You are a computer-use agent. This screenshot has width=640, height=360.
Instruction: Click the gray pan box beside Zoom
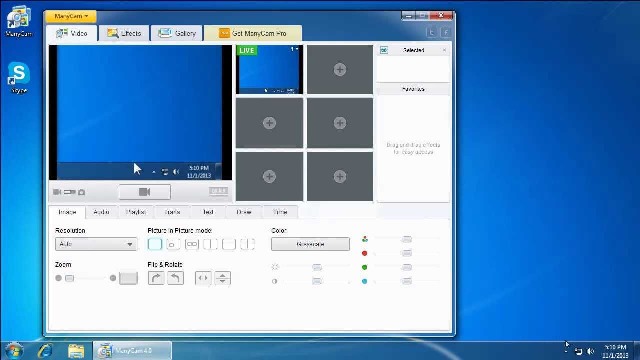128,278
